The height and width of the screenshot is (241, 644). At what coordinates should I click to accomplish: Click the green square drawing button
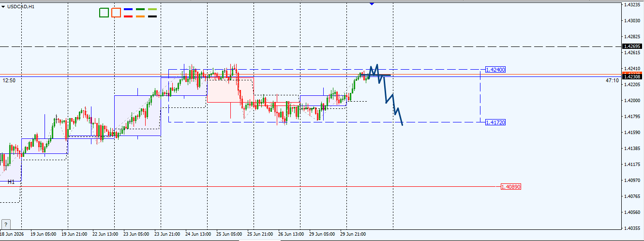(104, 13)
